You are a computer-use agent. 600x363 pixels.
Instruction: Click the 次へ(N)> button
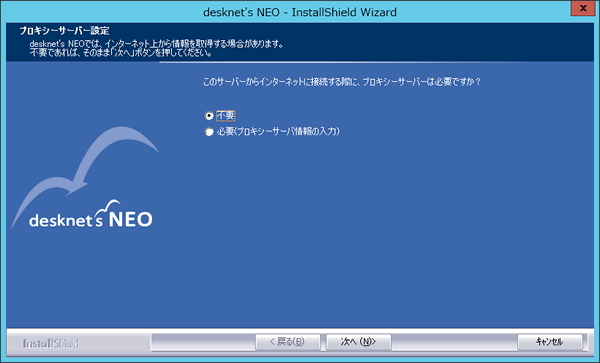[359, 342]
